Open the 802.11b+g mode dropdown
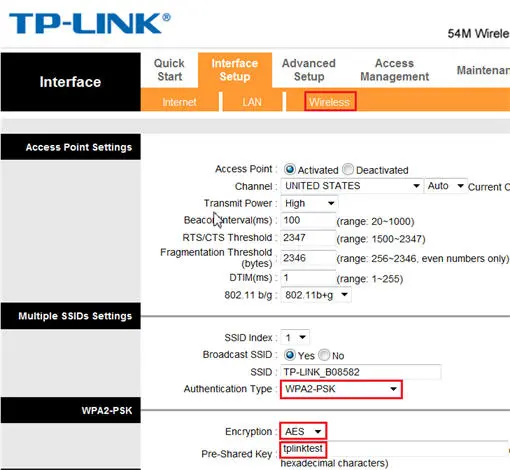The image size is (510, 470). (x=316, y=295)
